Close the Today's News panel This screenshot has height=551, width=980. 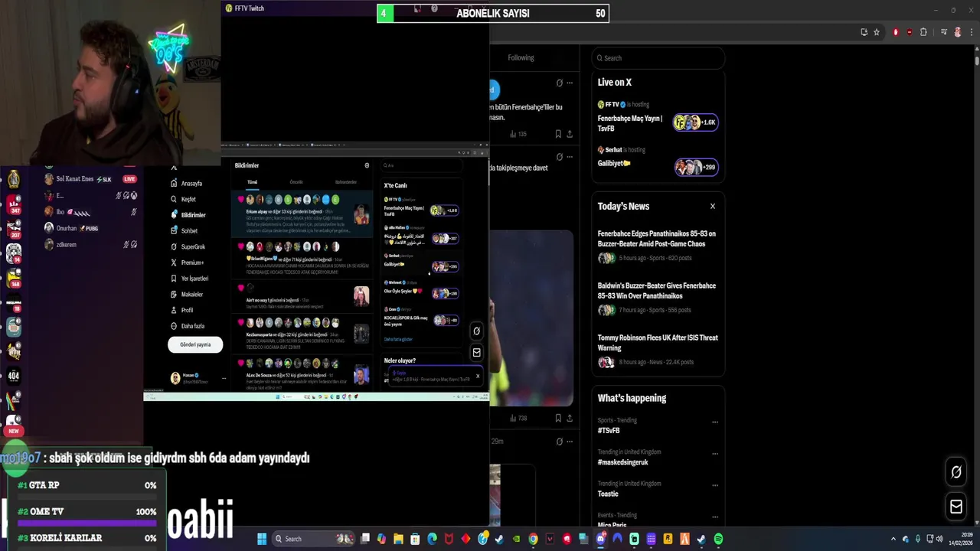coord(713,206)
